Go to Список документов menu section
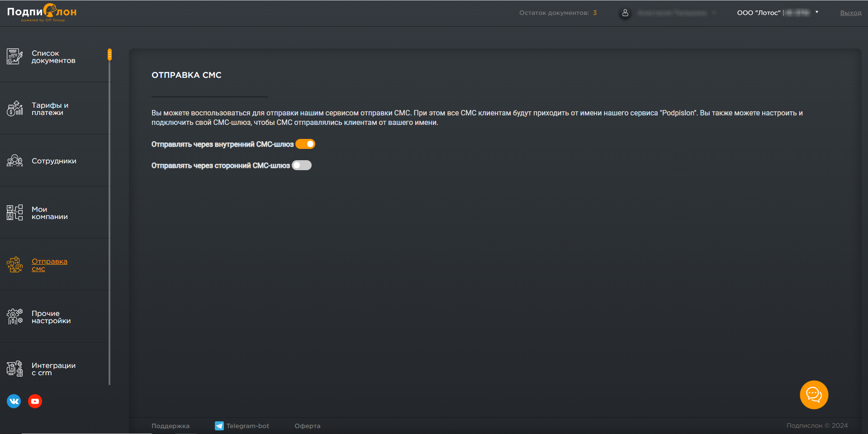 point(53,57)
